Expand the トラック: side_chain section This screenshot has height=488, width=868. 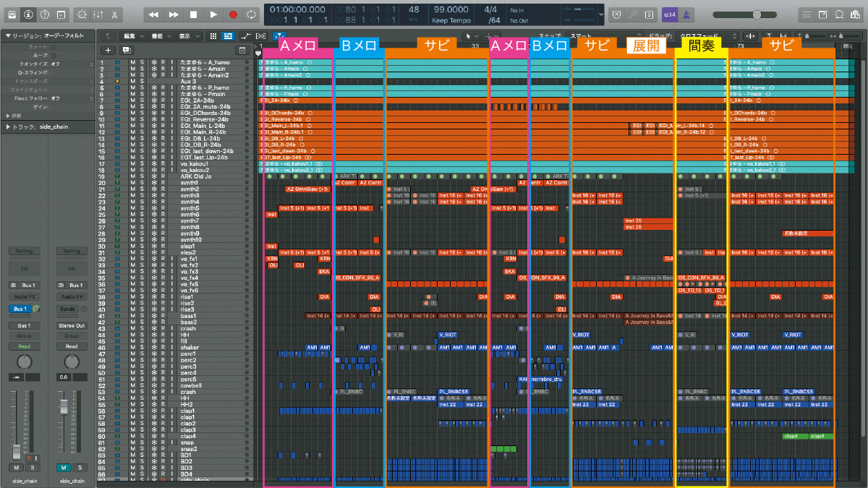click(7, 127)
